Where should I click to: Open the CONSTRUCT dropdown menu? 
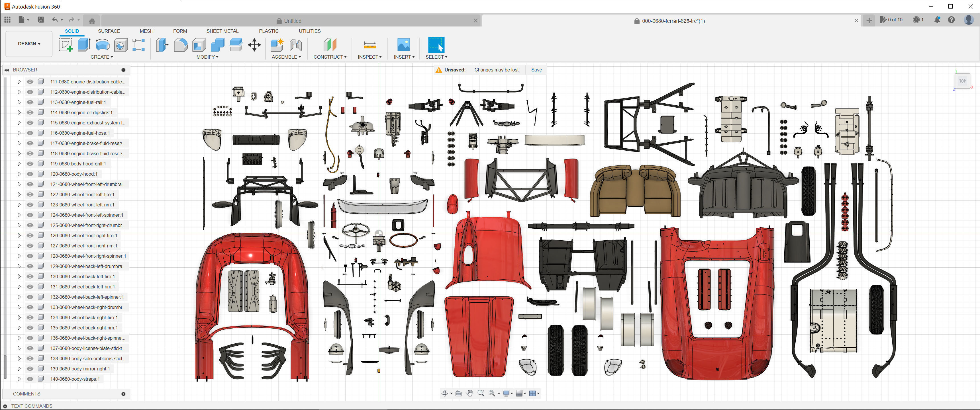(x=329, y=57)
